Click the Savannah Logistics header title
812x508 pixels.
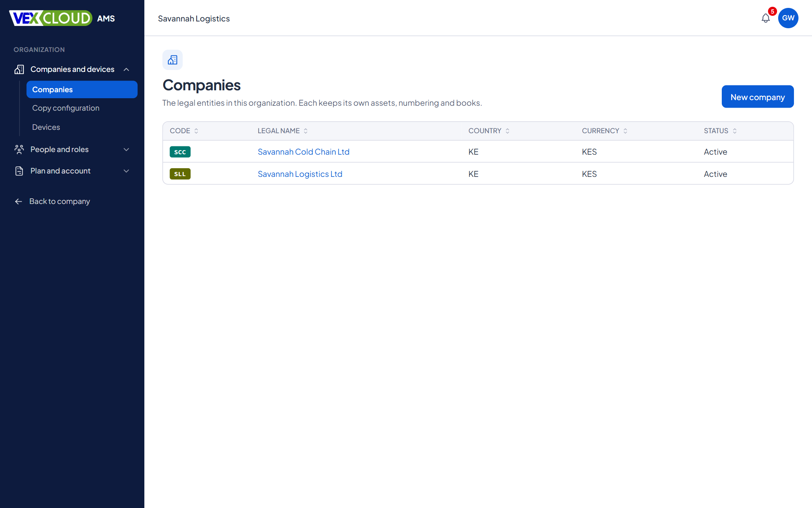tap(194, 18)
